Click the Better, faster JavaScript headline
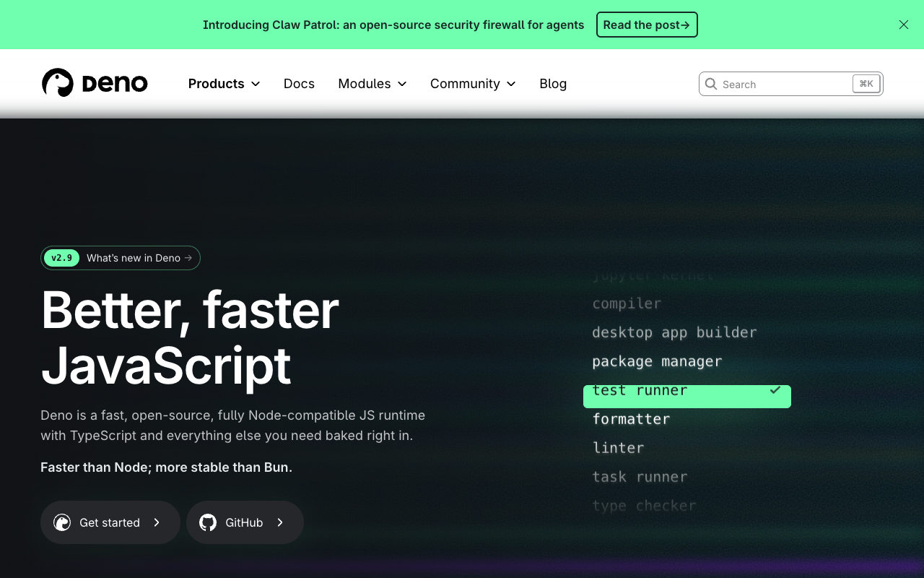The height and width of the screenshot is (578, 924). coord(190,337)
